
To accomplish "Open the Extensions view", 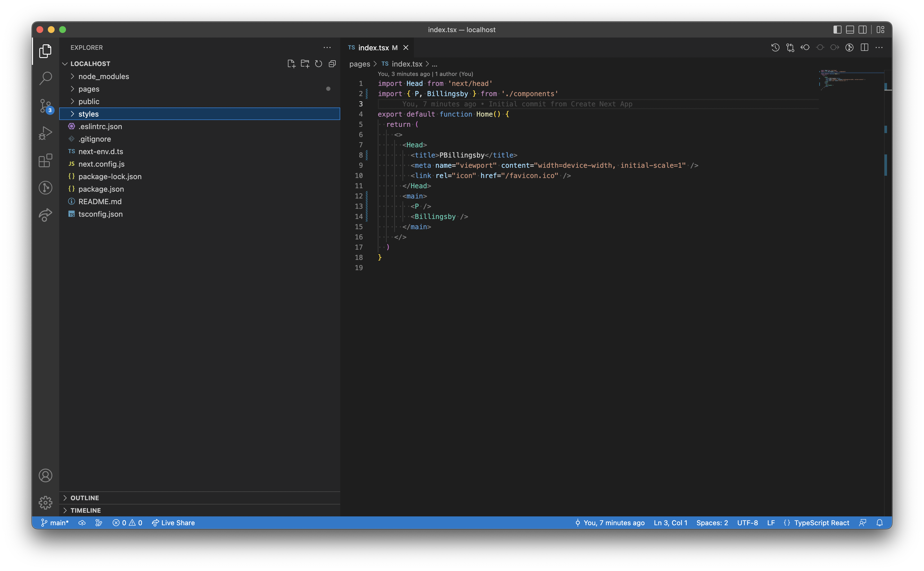I will pyautogui.click(x=45, y=160).
